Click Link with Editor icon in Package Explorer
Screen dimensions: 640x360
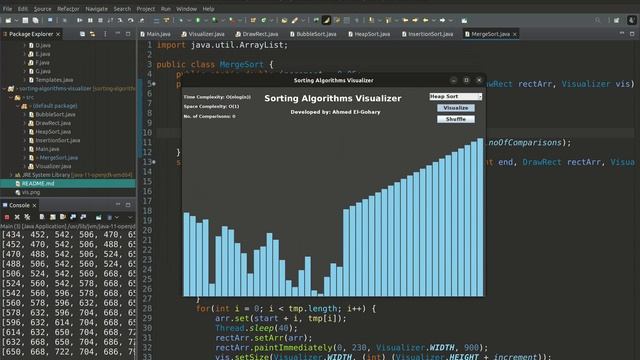coord(93,34)
